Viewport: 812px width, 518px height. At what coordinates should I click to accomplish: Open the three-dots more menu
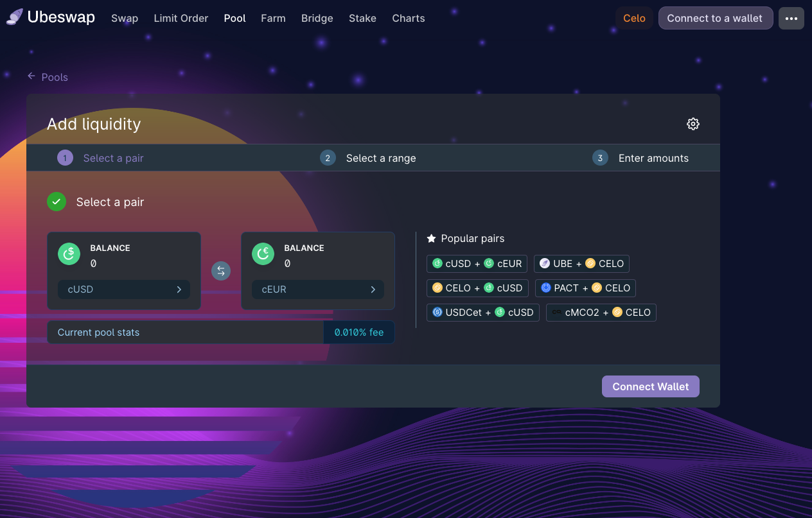tap(791, 18)
